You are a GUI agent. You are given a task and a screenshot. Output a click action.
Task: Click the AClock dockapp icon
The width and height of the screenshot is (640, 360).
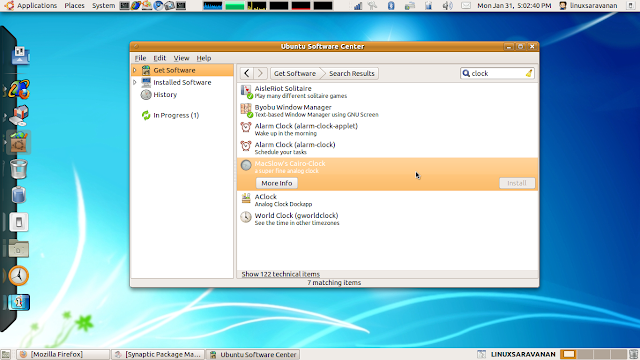[246, 198]
